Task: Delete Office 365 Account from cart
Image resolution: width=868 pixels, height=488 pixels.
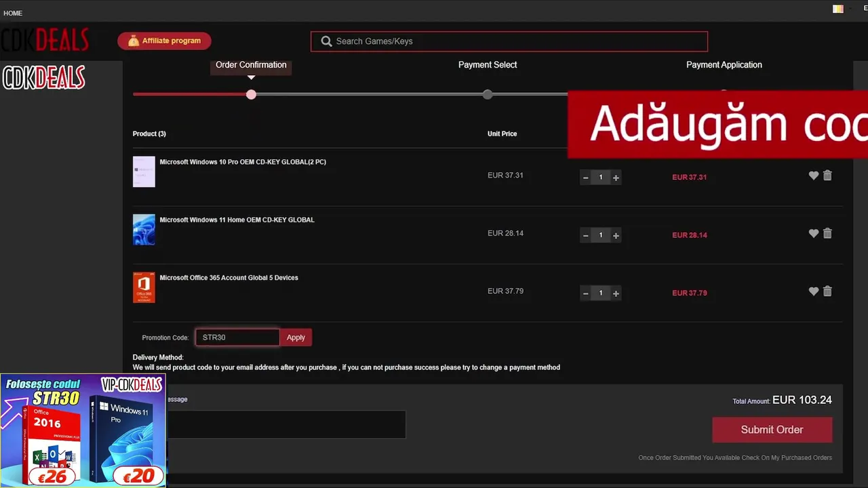Action: click(827, 291)
